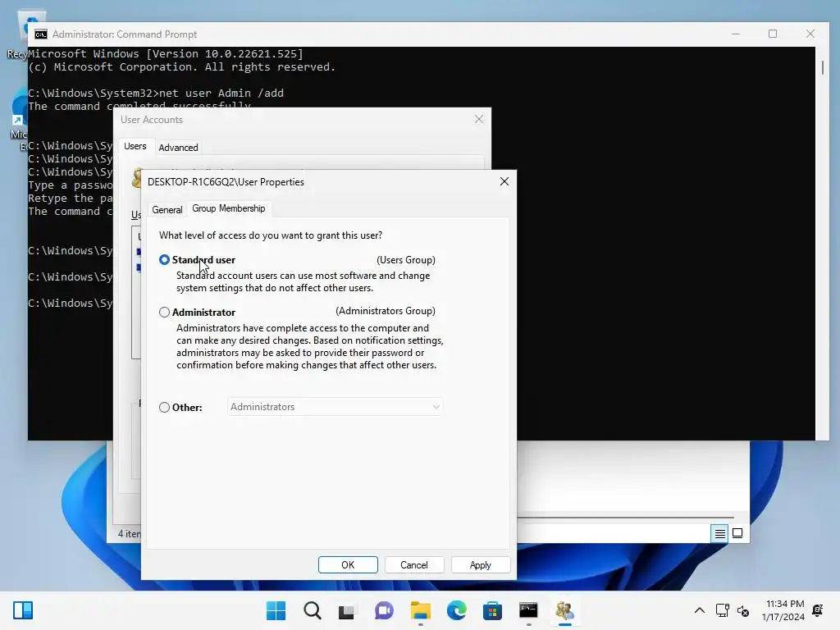Maximize the Command Prompt window
Image resolution: width=840 pixels, height=630 pixels.
[773, 34]
